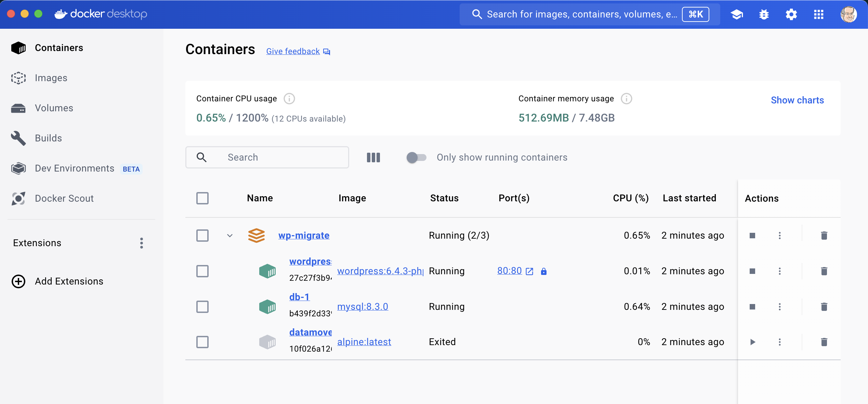Open Docker Desktop settings gear

(x=791, y=14)
